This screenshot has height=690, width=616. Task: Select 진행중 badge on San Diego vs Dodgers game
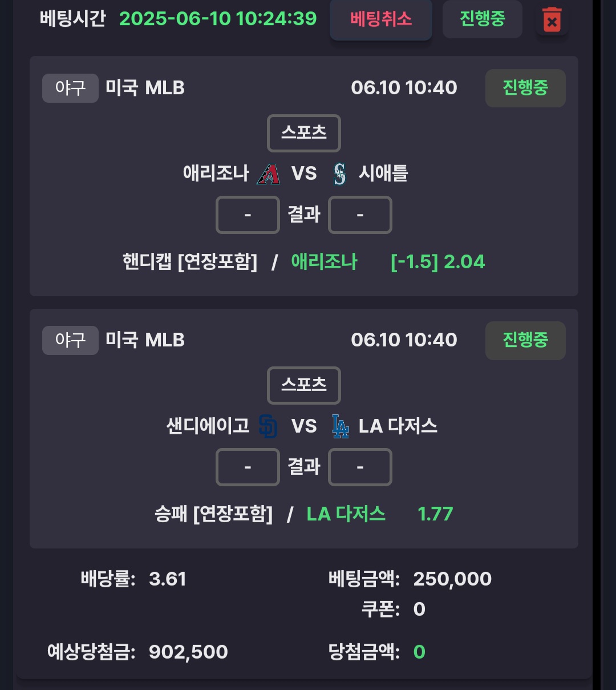point(525,340)
